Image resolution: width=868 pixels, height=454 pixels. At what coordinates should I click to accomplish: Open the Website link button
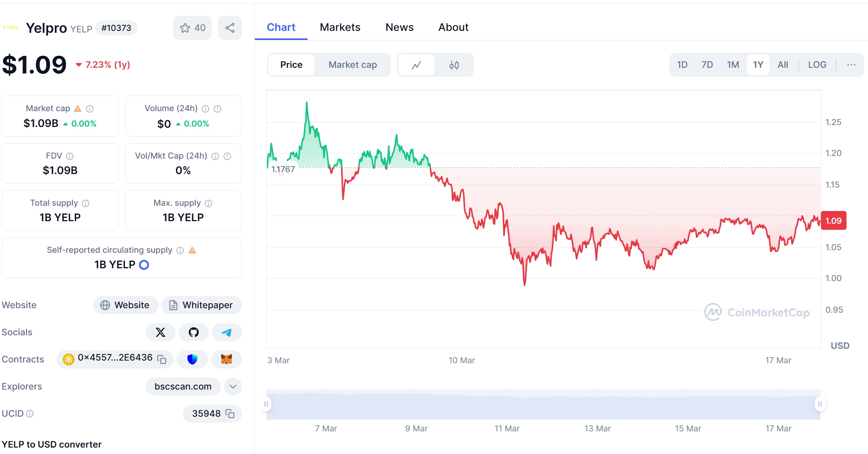tap(126, 305)
